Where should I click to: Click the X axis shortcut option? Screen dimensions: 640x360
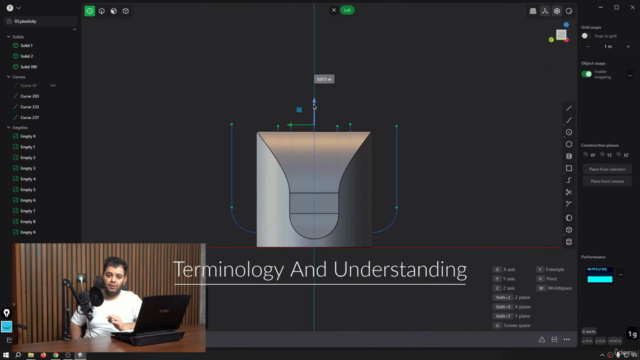coord(504,269)
